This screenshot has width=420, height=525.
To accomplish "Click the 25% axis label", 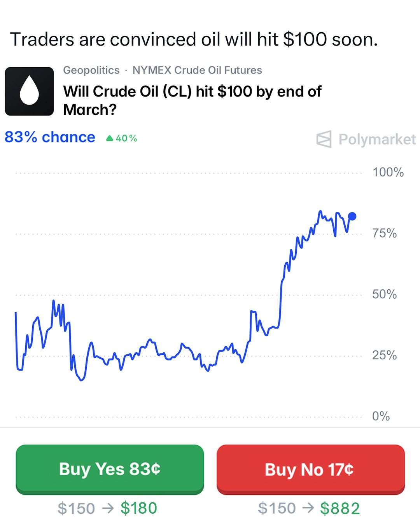I will (384, 355).
